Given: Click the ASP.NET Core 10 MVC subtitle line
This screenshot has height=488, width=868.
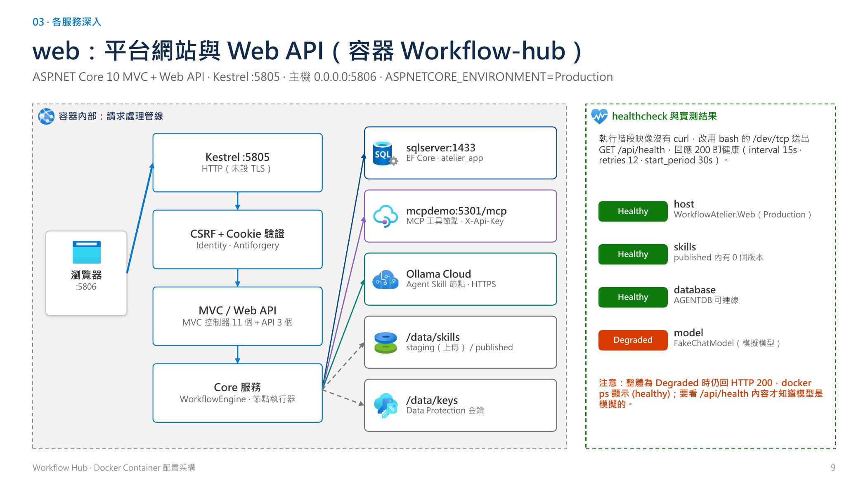Looking at the screenshot, I should 322,77.
